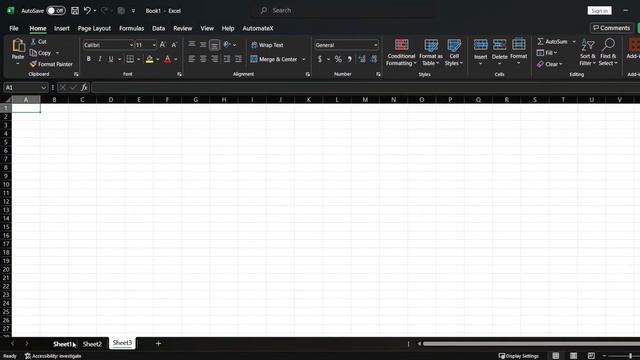Click Delete cells icon
The height and width of the screenshot is (360, 640).
(499, 44)
